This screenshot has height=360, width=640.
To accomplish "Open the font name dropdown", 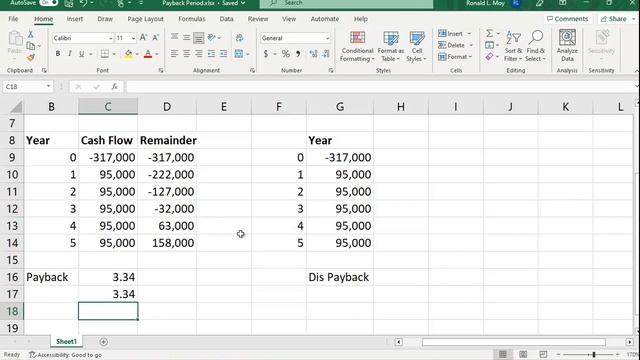I will 110,38.
